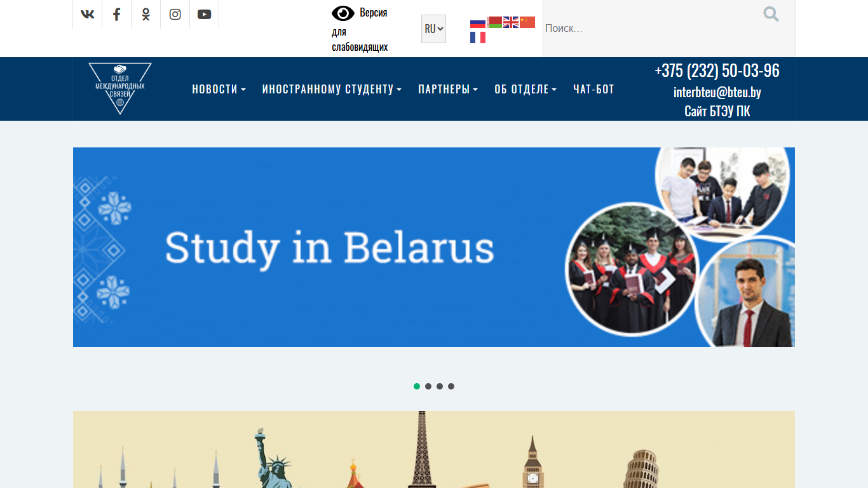Open the Facebook page icon
The width and height of the screenshot is (868, 488).
tap(116, 15)
